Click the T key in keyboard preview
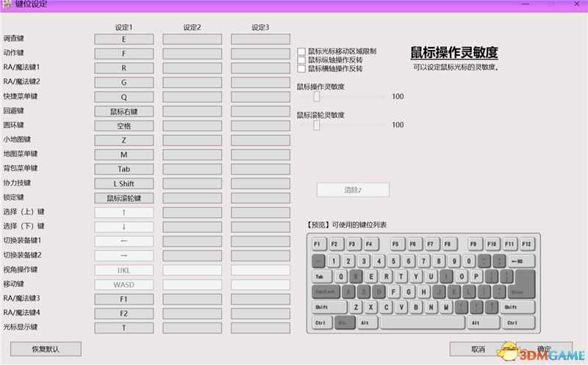The width and height of the screenshot is (588, 365). (401, 277)
